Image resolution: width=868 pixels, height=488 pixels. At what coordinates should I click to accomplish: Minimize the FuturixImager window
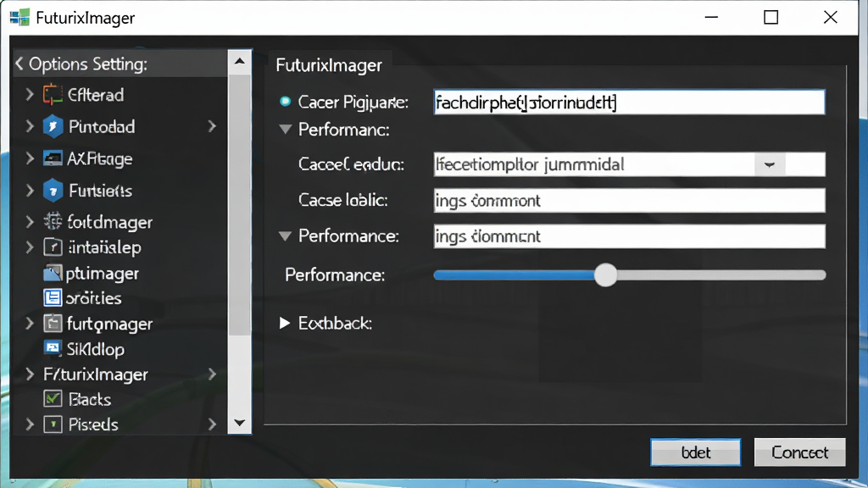point(711,18)
